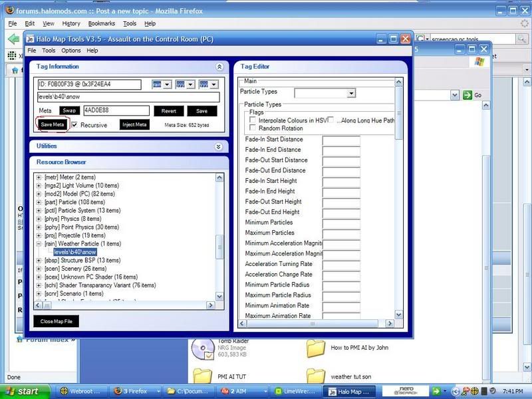Click the weather tut son folder icon
Image resolution: width=532 pixels, height=399 pixels.
[315, 376]
